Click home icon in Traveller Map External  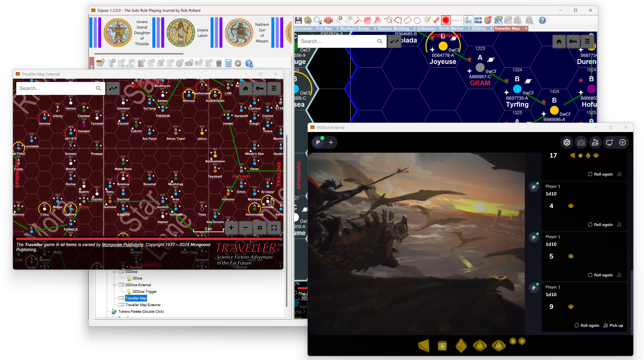pyautogui.click(x=246, y=88)
